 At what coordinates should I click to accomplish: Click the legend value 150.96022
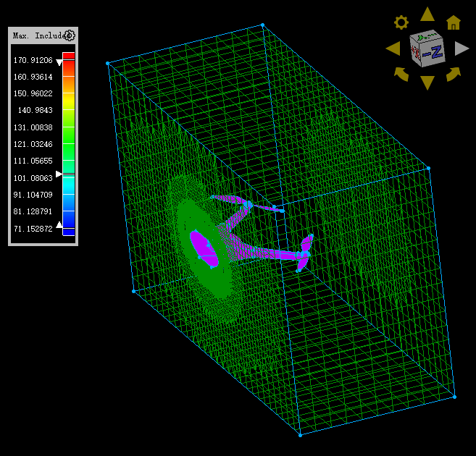(x=33, y=93)
